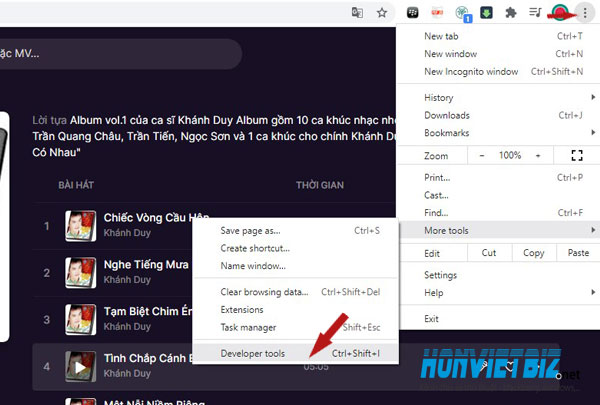Open the Extensions puzzle piece icon
The image size is (600, 405).
point(511,13)
